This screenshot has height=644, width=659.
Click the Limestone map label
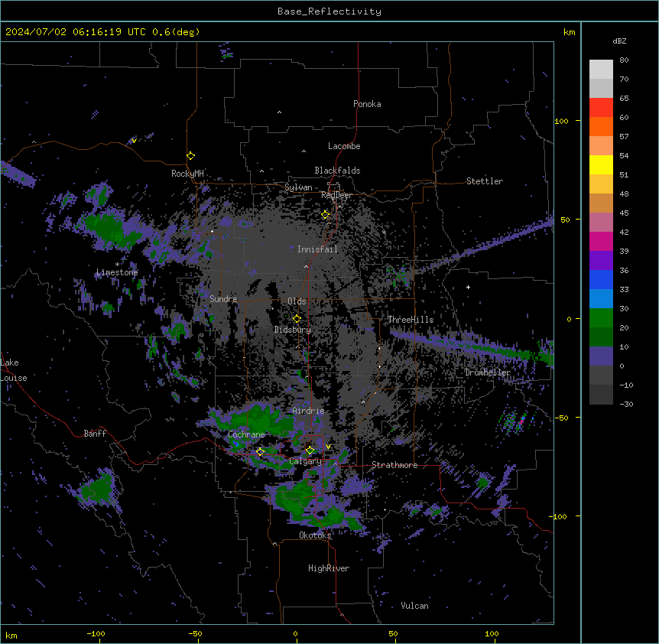(117, 272)
